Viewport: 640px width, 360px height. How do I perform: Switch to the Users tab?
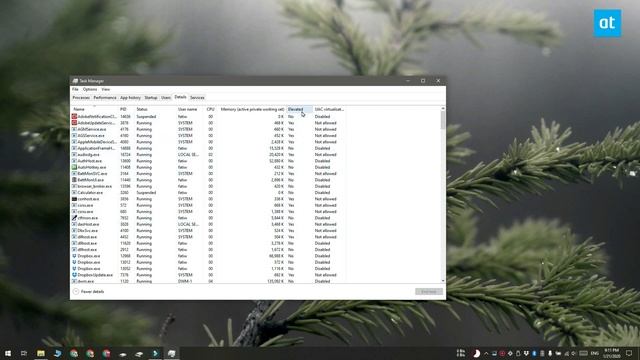click(x=166, y=98)
